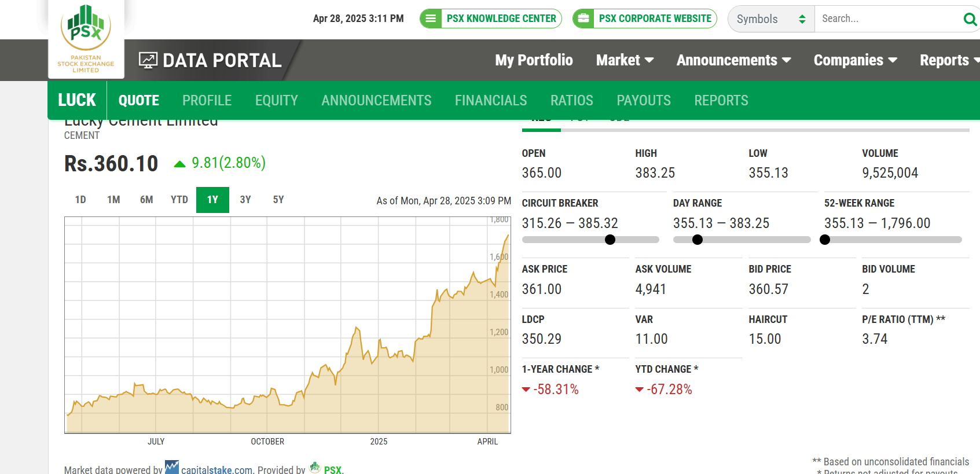
Task: Click the VAR value 11.00
Action: pyautogui.click(x=652, y=339)
